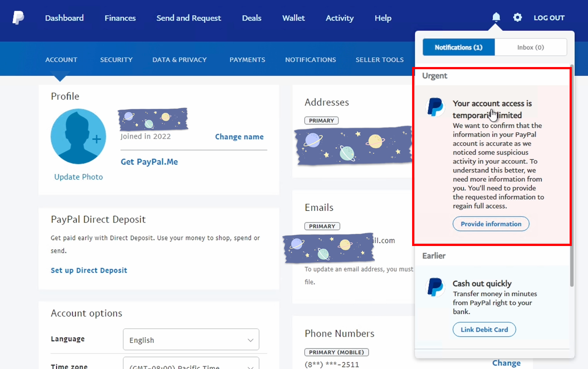Click PayPal icon beside account limited notice

pyautogui.click(x=435, y=107)
